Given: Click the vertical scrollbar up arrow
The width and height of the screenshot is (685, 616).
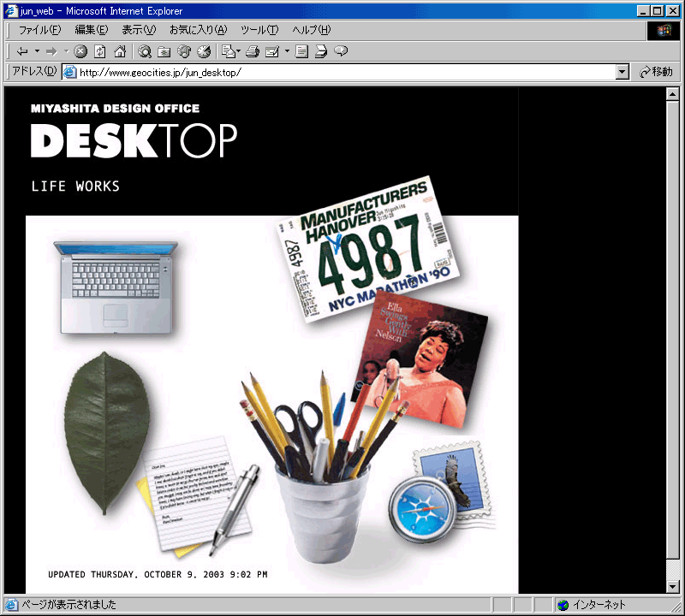Looking at the screenshot, I should (x=672, y=94).
